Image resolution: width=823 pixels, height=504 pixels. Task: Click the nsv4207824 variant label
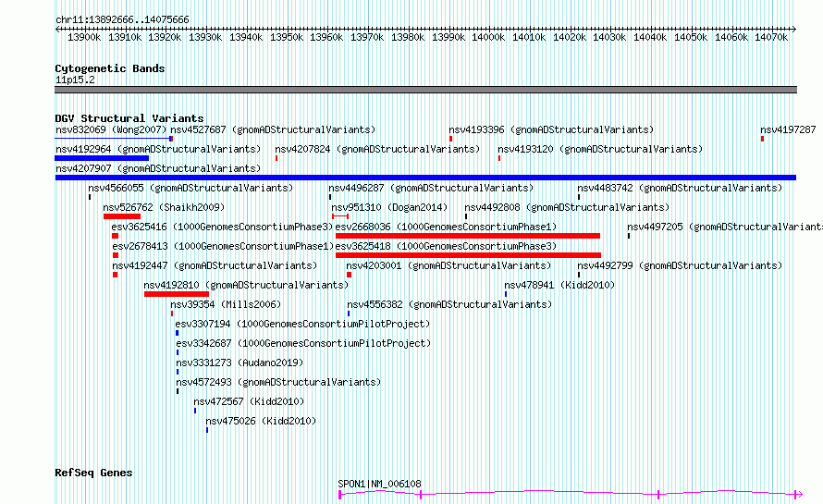pos(377,149)
